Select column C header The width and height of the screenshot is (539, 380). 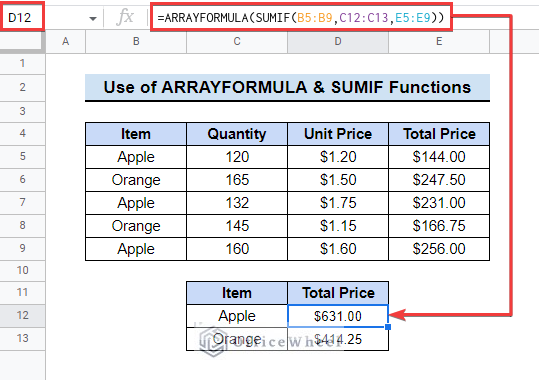237,42
